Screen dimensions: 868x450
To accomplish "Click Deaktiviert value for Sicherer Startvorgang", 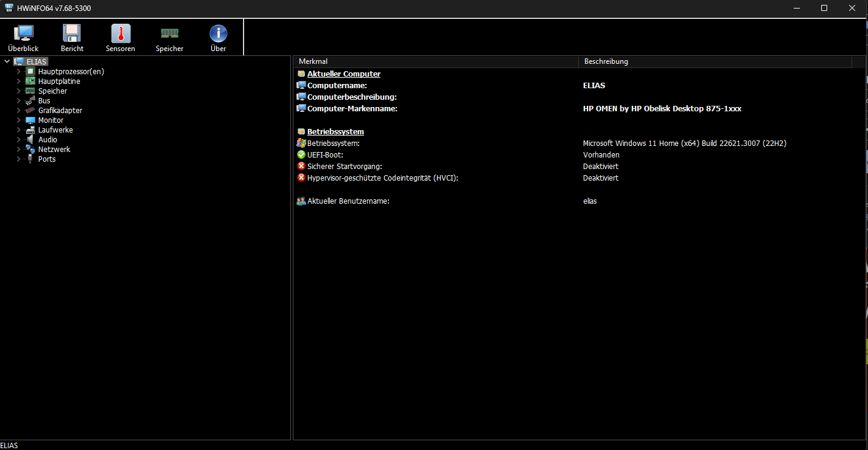I will tap(601, 166).
